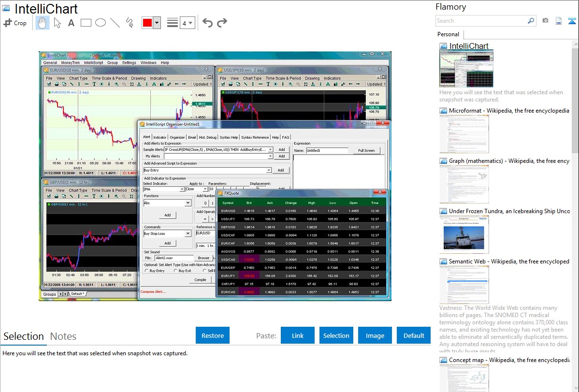
Task: Click the Compose Alert link
Action: [x=153, y=292]
